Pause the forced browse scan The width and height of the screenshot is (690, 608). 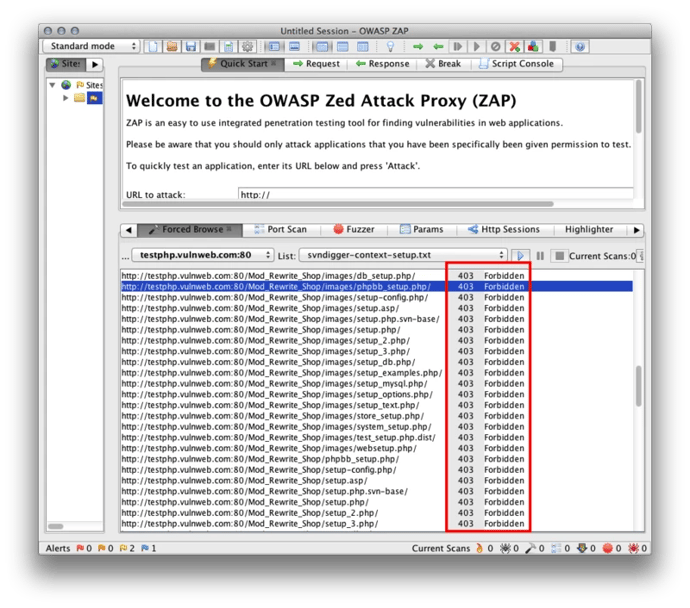coord(541,256)
